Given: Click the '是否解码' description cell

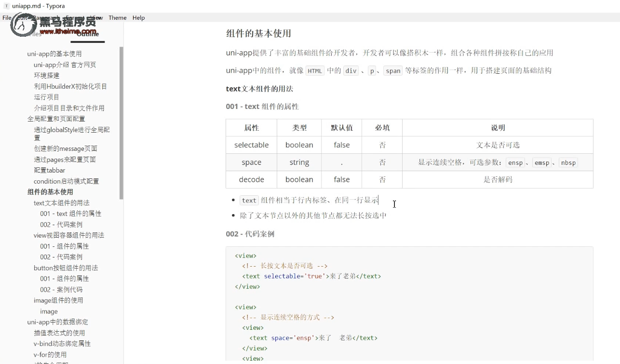Looking at the screenshot, I should [498, 179].
